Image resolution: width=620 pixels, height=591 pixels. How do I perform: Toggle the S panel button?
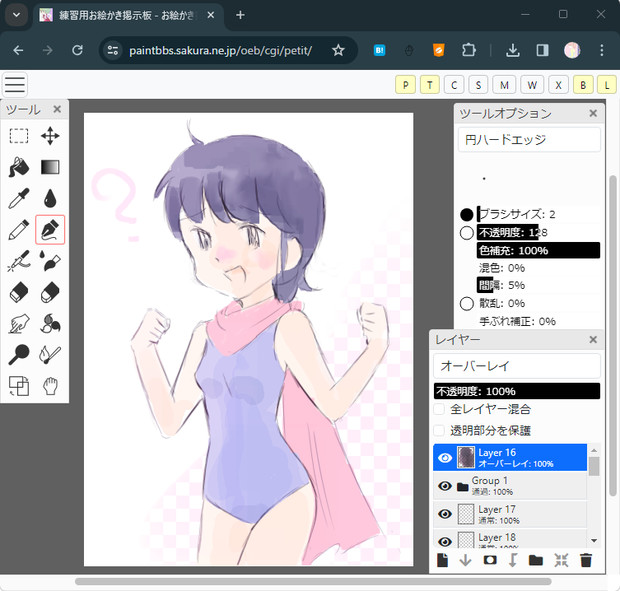click(478, 85)
